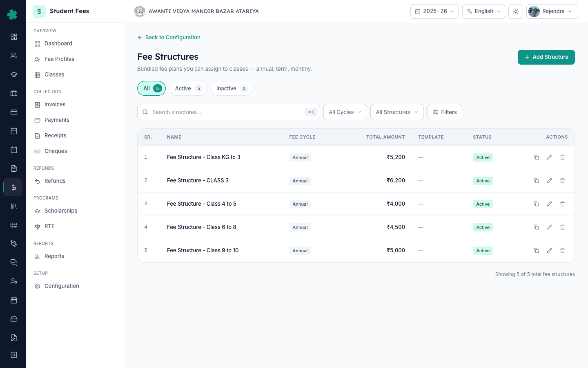
Task: Expand the All Structures filter dropdown
Action: click(x=397, y=112)
